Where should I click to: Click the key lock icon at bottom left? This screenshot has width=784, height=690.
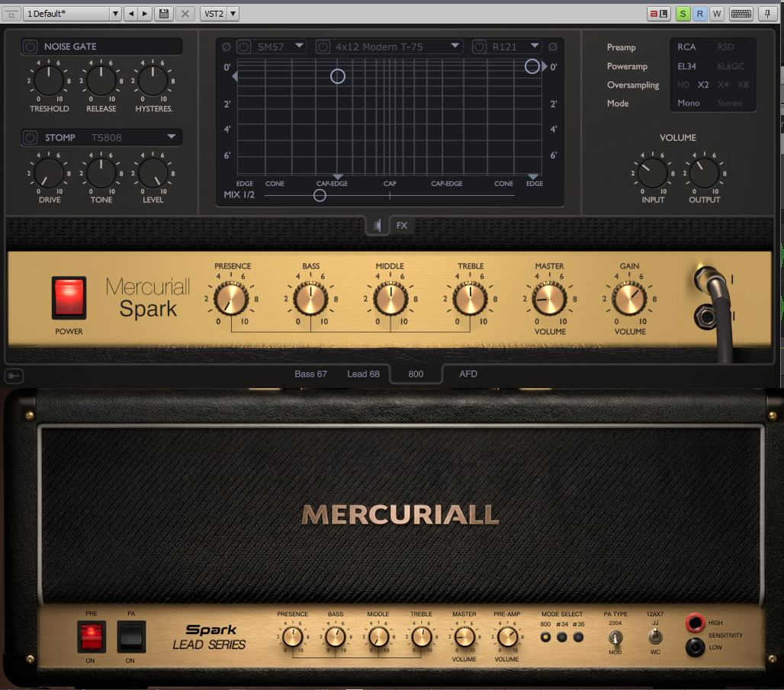[x=14, y=376]
